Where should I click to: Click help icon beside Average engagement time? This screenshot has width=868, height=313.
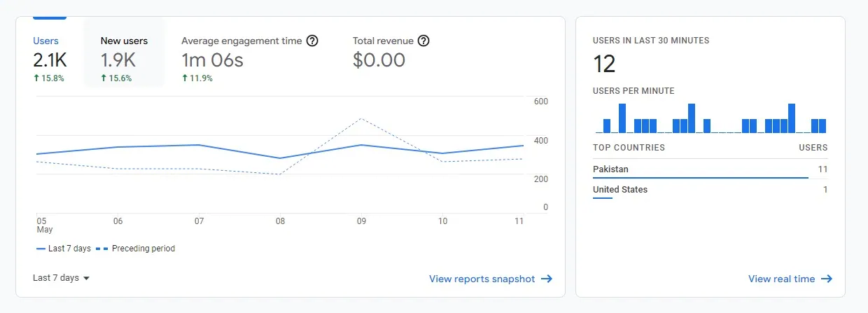click(x=312, y=41)
